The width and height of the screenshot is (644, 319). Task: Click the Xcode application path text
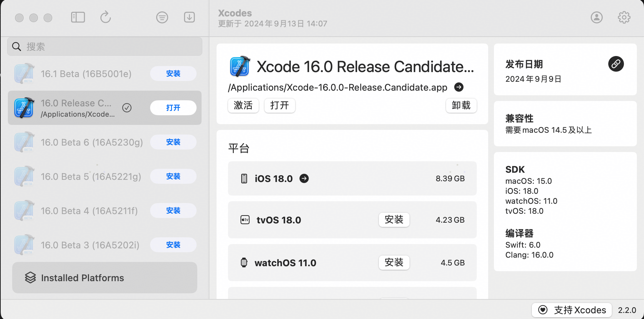pos(338,87)
